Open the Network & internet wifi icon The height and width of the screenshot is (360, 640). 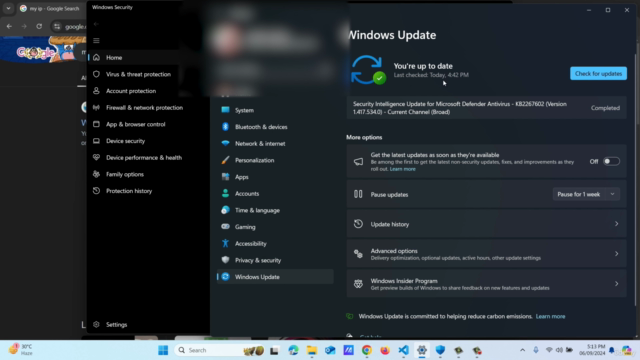225,143
